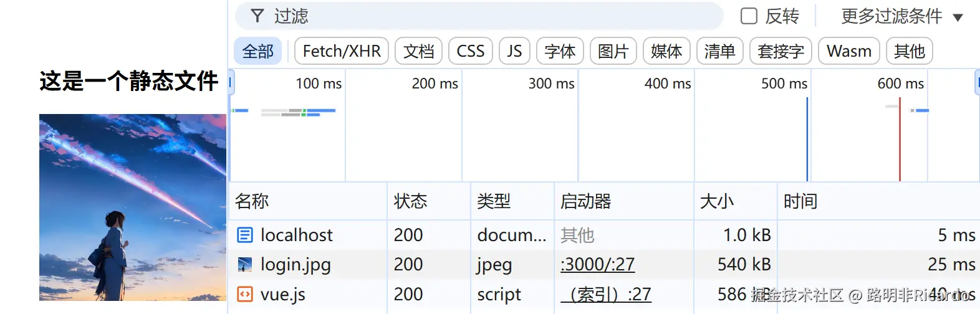Show only CSS requests
This screenshot has width=980, height=314.
point(470,51)
